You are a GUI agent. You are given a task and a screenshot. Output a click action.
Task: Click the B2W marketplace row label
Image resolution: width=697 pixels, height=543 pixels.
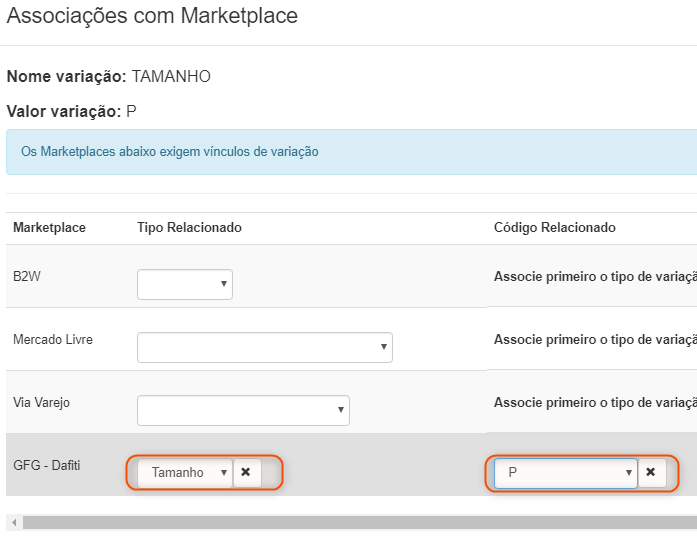click(28, 276)
